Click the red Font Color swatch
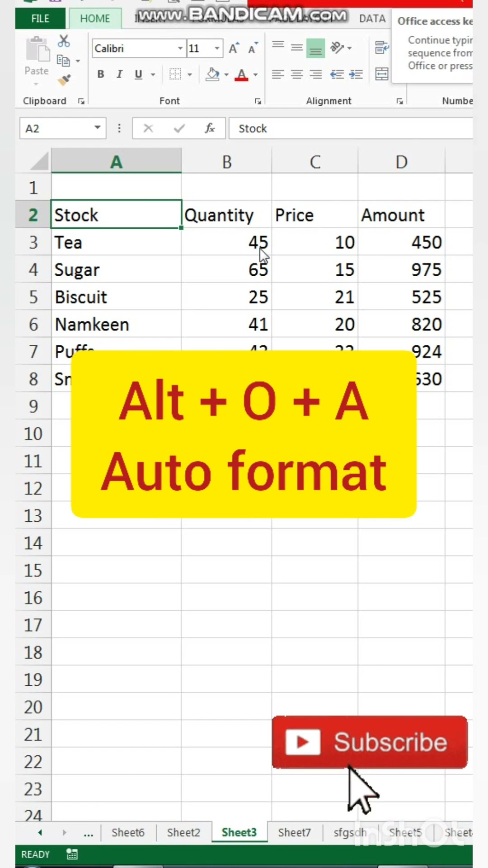 [241, 75]
